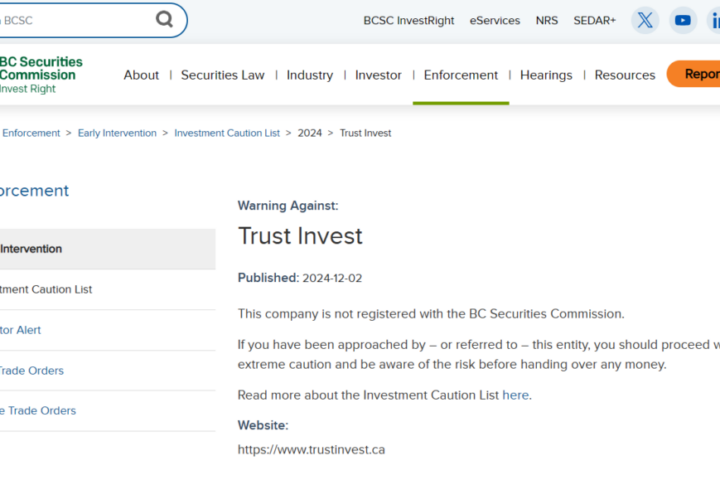Screen dimensions: 720x480
Task: Click the published date 2024-12-02
Action: coord(332,278)
